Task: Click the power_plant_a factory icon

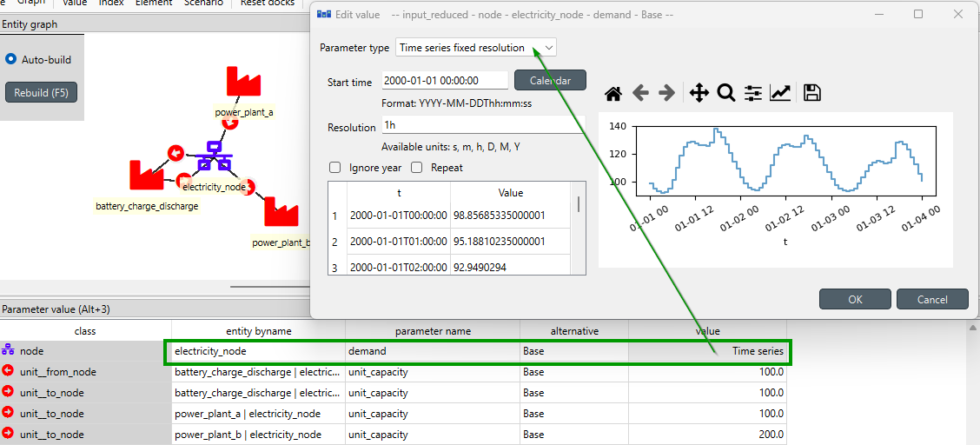Action: tap(243, 82)
